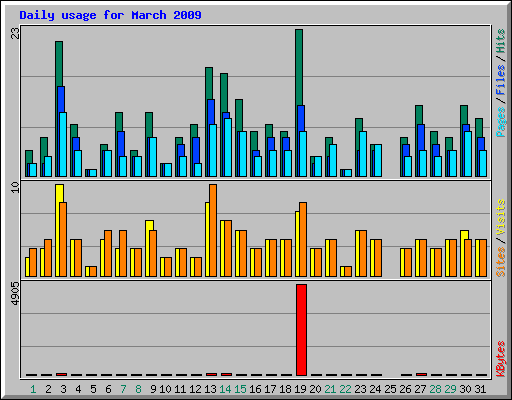The height and width of the screenshot is (400, 512).
Task: Click the tallest green hits bar on day 19
Action: coord(299,67)
